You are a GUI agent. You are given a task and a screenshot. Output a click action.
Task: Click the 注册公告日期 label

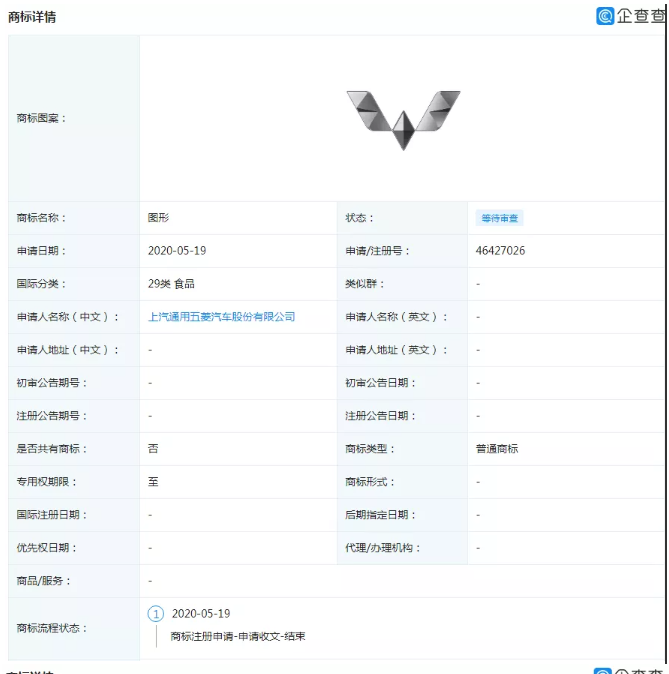381,416
